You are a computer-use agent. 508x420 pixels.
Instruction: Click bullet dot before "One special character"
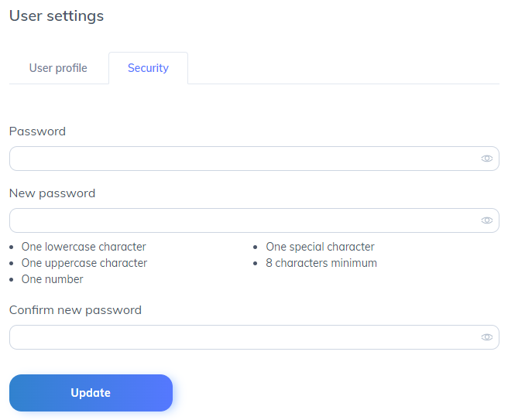coord(256,248)
